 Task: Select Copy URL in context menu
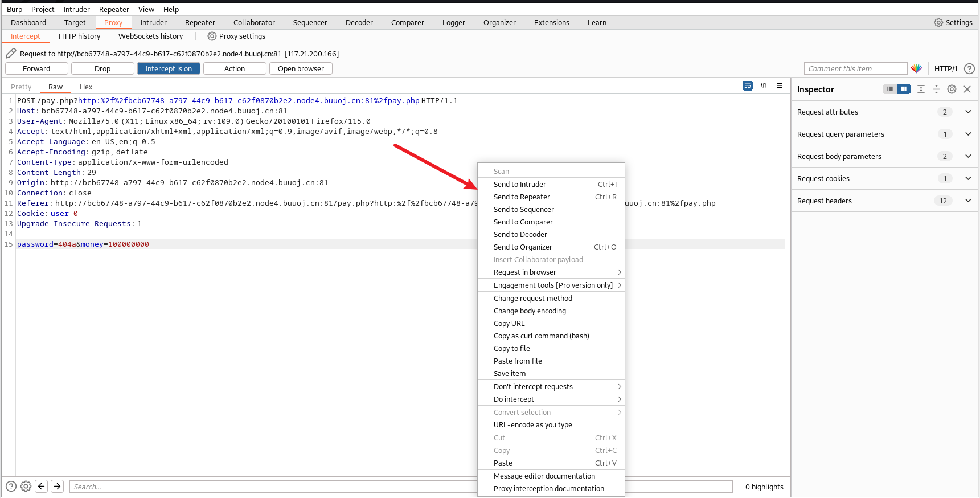tap(551, 323)
